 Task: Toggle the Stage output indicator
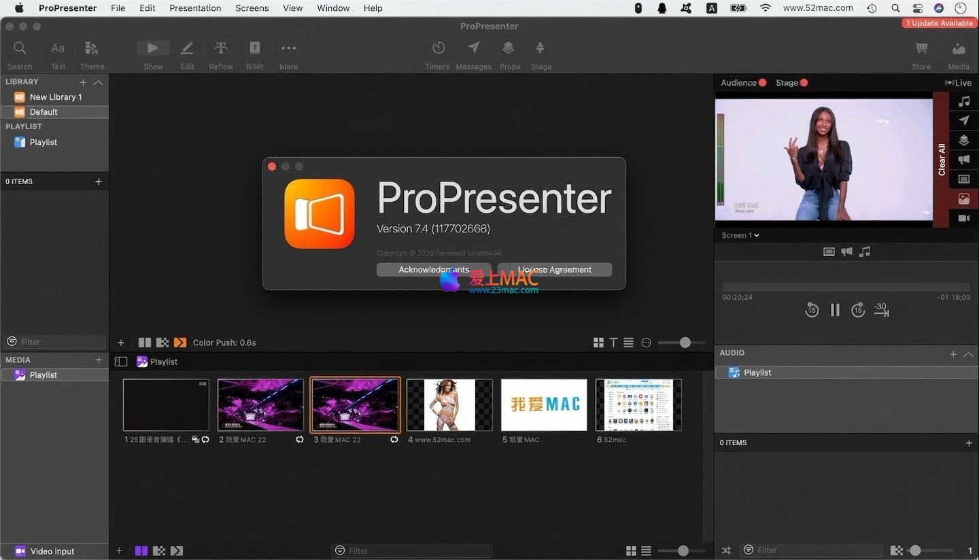tap(804, 83)
